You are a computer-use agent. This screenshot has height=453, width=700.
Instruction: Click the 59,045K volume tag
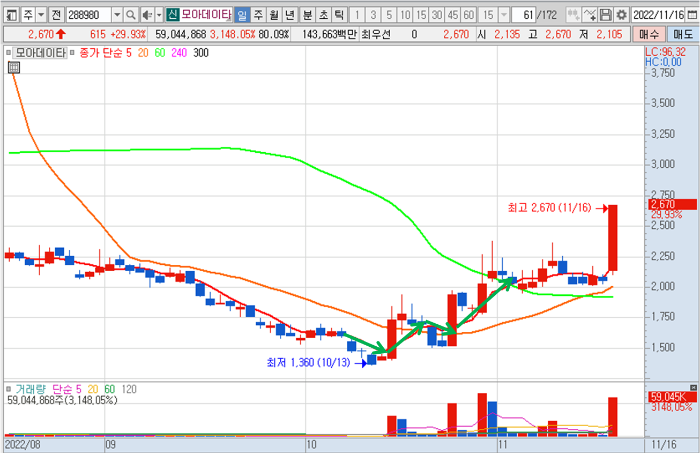point(672,397)
